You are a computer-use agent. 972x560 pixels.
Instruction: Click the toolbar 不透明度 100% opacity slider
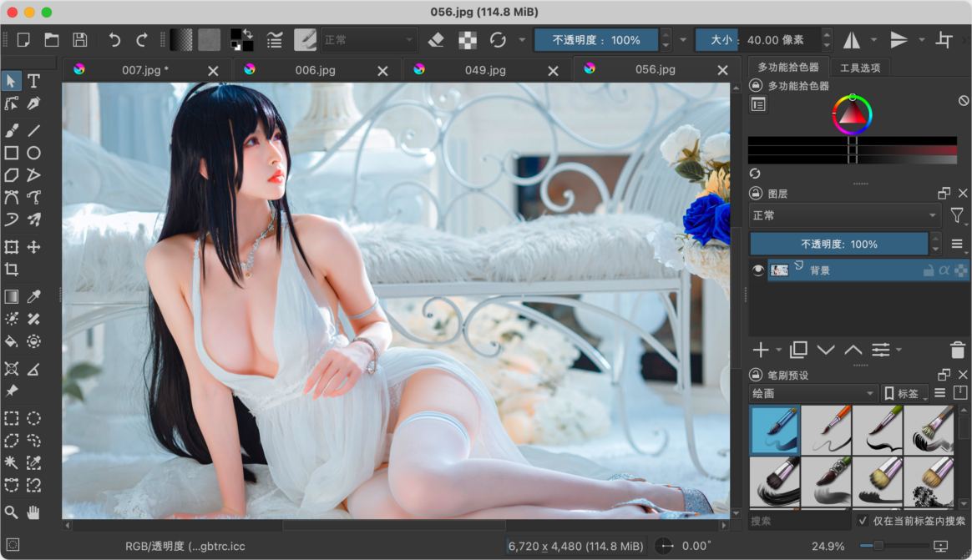pyautogui.click(x=596, y=40)
